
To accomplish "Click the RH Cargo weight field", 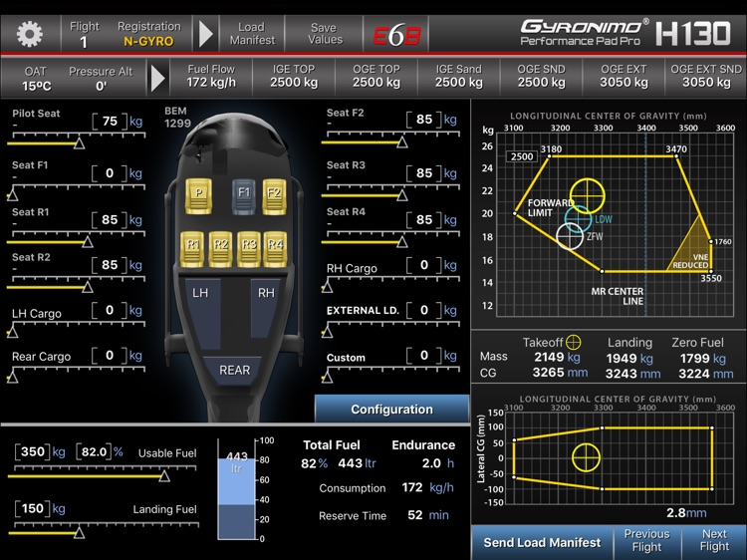I will [x=424, y=265].
